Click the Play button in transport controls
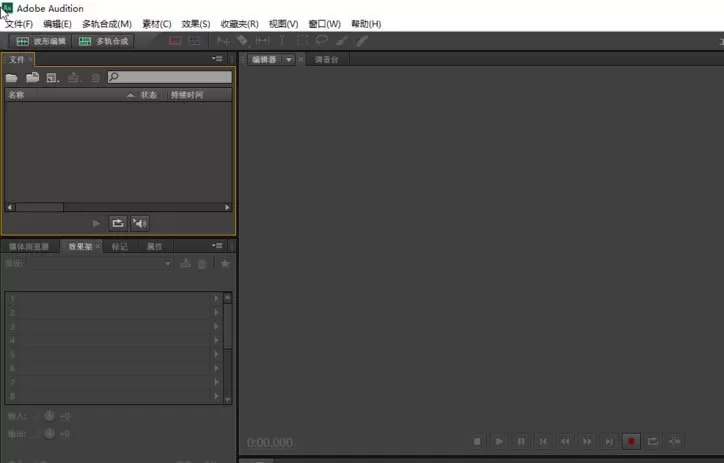 pos(499,442)
